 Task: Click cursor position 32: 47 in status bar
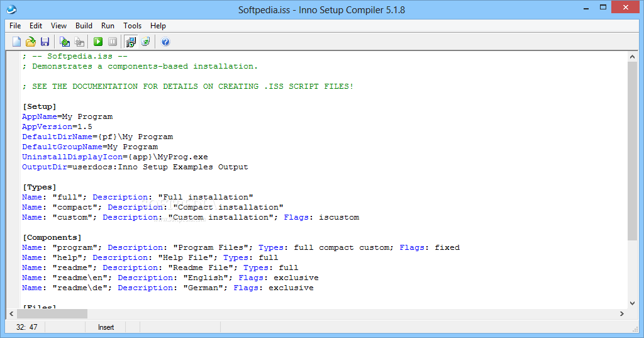tap(26, 327)
